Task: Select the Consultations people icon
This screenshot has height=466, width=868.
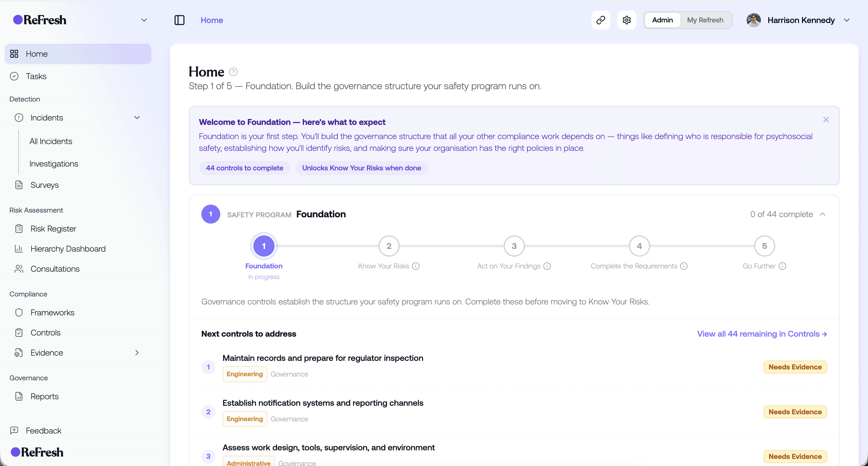Action: coord(19,269)
